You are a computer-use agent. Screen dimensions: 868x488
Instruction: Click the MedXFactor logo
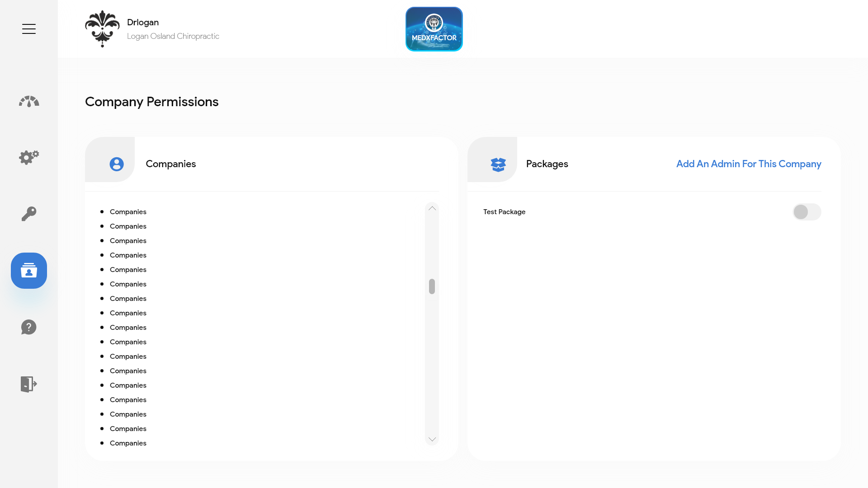coord(434,28)
